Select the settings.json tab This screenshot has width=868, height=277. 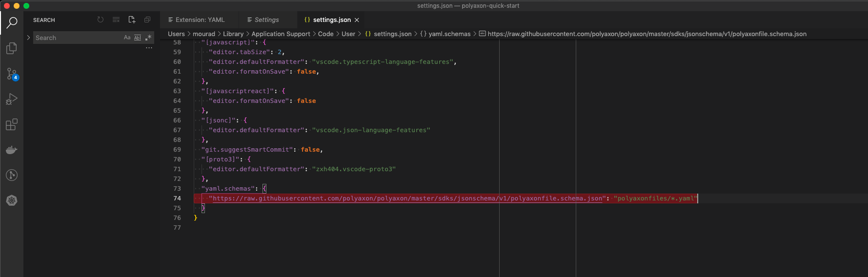(x=332, y=20)
